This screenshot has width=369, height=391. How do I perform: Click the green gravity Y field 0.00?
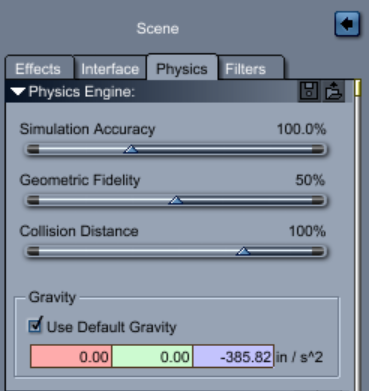(152, 357)
